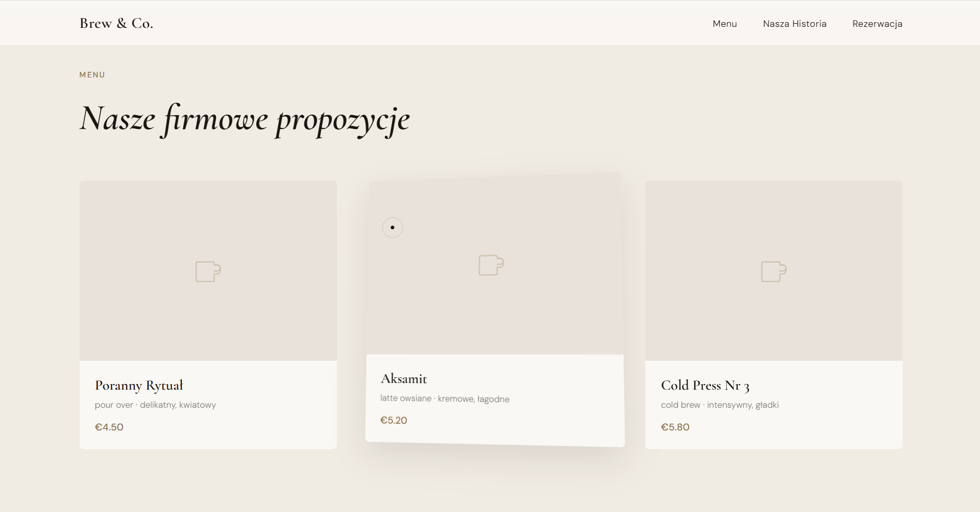Click the coffee mug icon on Aksamit card
980x512 pixels.
490,265
